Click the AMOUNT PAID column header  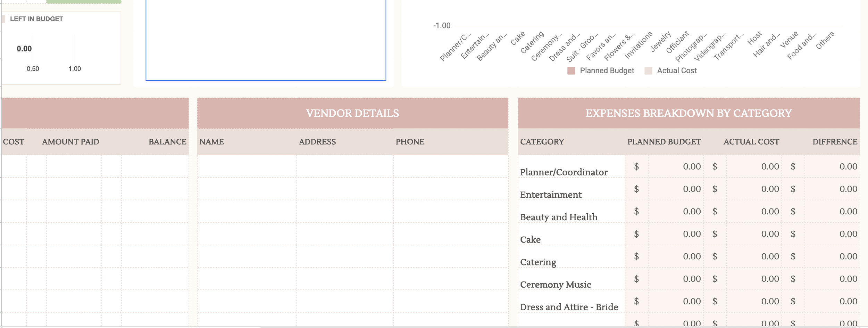click(x=70, y=141)
